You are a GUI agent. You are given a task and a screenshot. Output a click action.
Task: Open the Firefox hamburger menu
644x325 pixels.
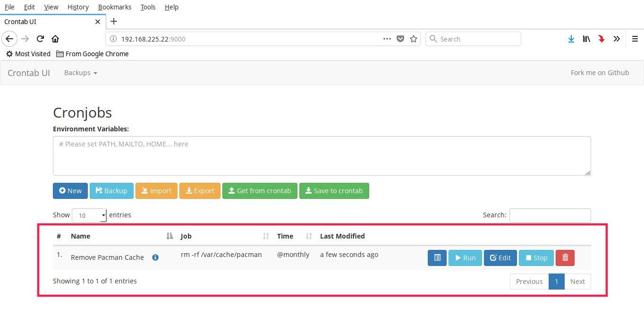(x=635, y=39)
